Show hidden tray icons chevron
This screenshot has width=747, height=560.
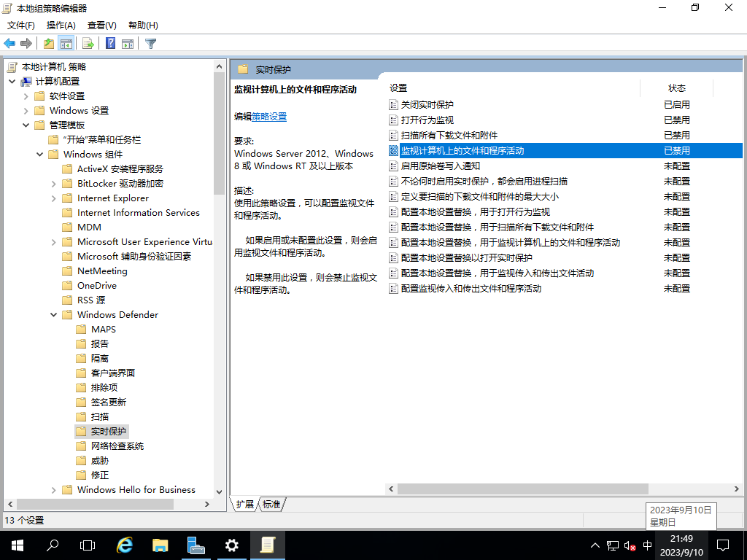[x=595, y=545]
